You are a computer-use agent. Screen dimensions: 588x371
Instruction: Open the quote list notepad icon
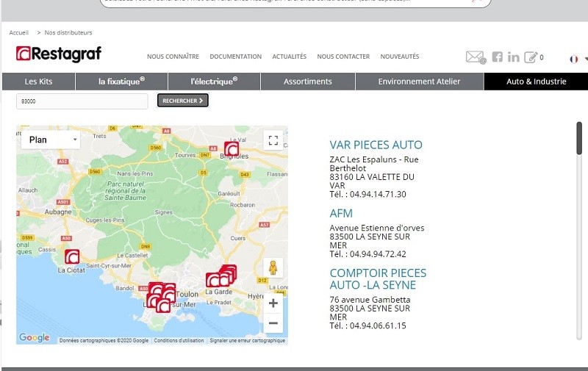[531, 57]
